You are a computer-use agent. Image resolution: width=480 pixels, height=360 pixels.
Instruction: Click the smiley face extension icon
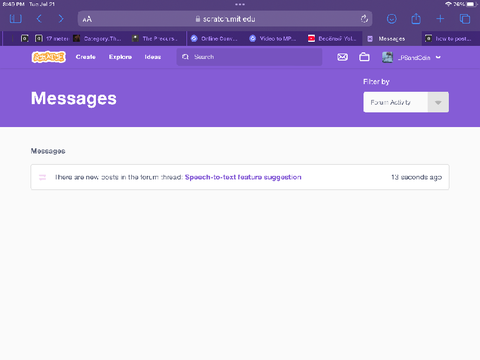click(392, 19)
